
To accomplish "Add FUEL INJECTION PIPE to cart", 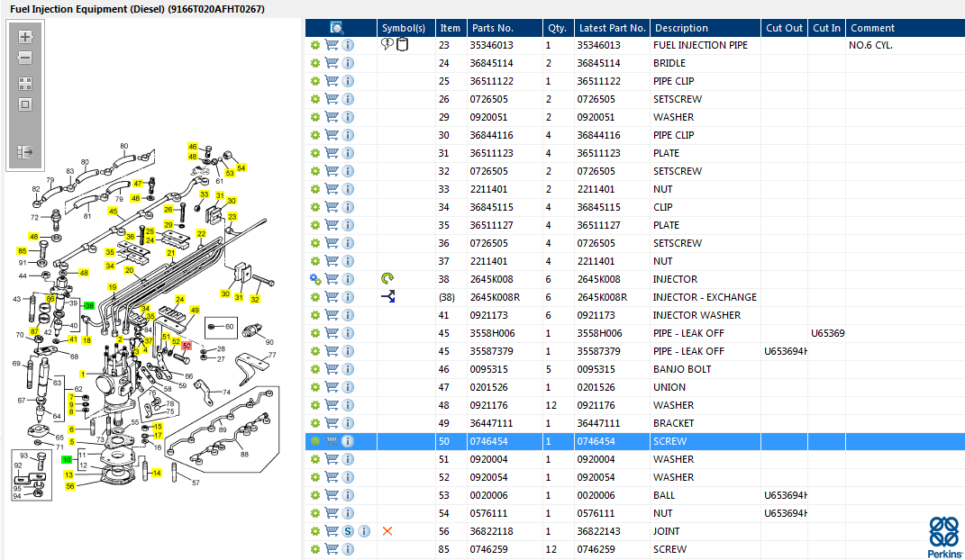I will [332, 45].
